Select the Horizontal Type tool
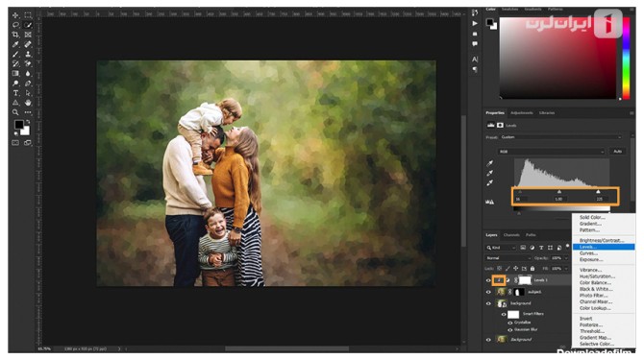 [15, 93]
